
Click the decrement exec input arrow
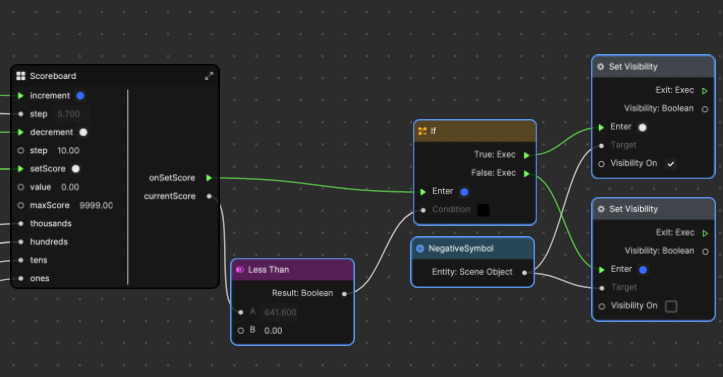point(21,132)
